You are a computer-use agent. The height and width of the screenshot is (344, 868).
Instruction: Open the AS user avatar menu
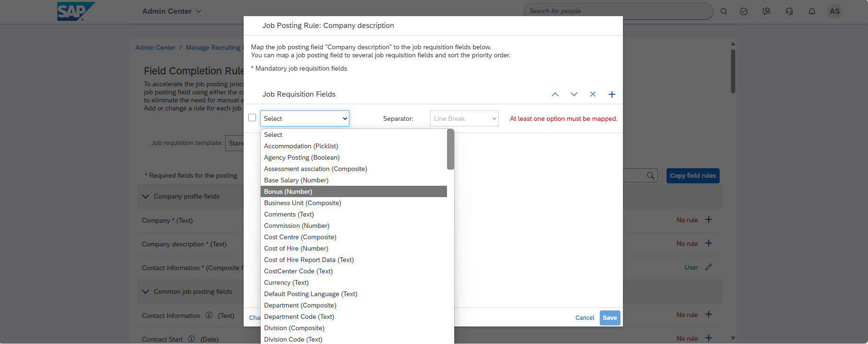click(x=835, y=11)
